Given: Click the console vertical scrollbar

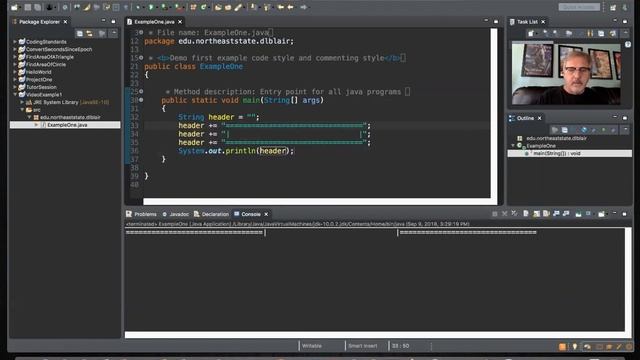Looking at the screenshot, I should tap(628, 280).
